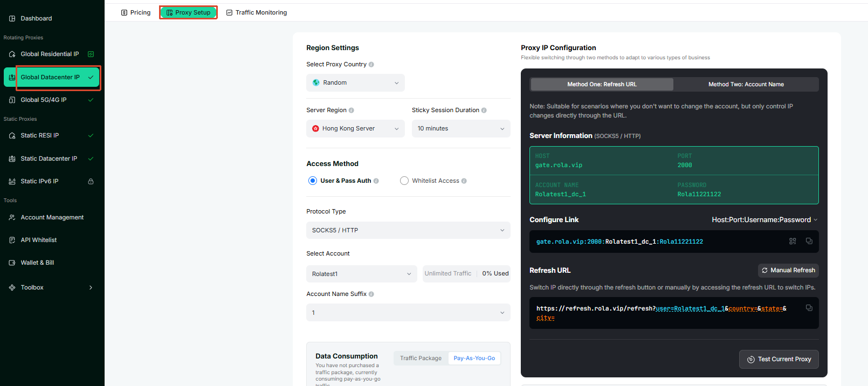Click the Global Residential IP status icon
Image resolution: width=868 pixels, height=386 pixels.
click(91, 54)
